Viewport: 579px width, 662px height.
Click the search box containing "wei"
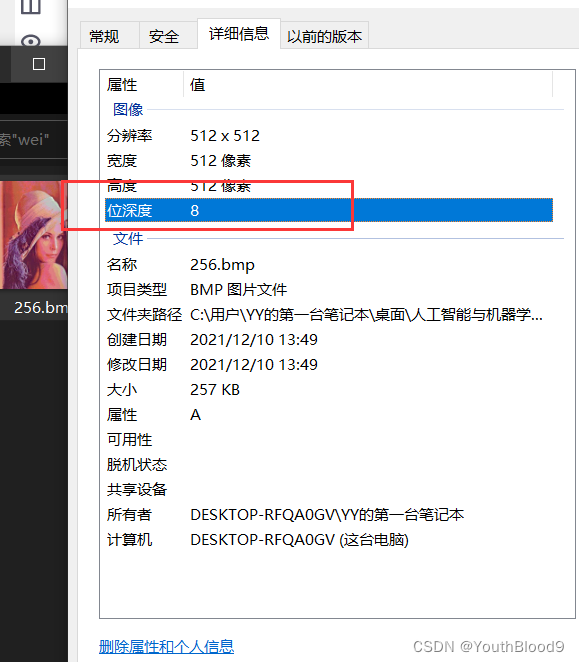coord(33,139)
